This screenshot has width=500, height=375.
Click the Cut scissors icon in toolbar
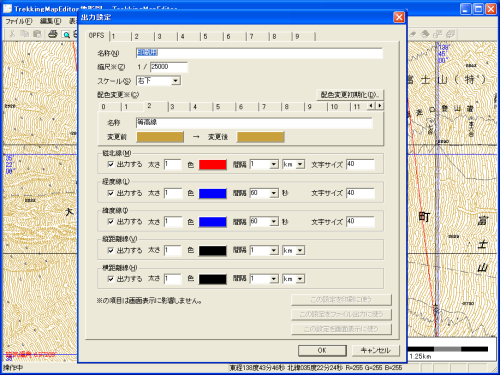pyautogui.click(x=12, y=34)
